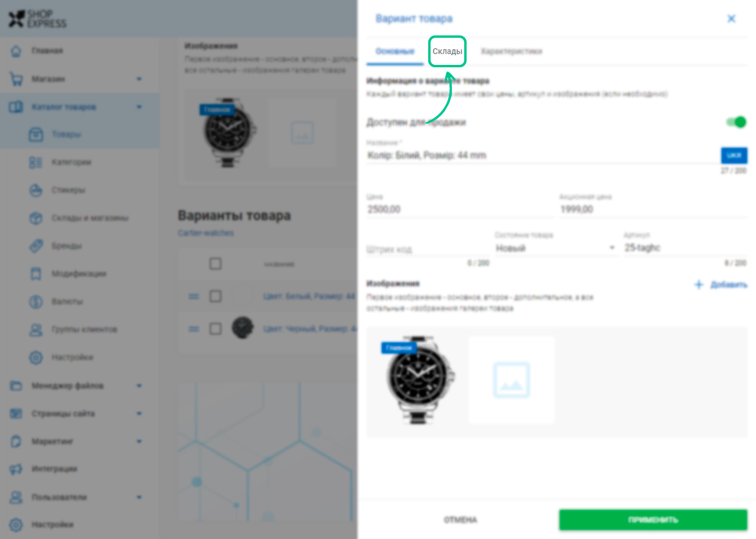Viewport: 756px width, 539px height.
Task: Click the empty image placeholder in panel
Action: coord(512,380)
